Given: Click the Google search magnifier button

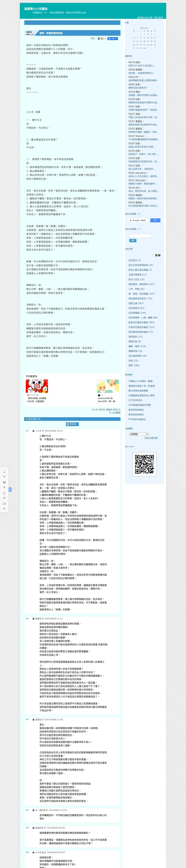Looking at the screenshot, I should (155, 220).
